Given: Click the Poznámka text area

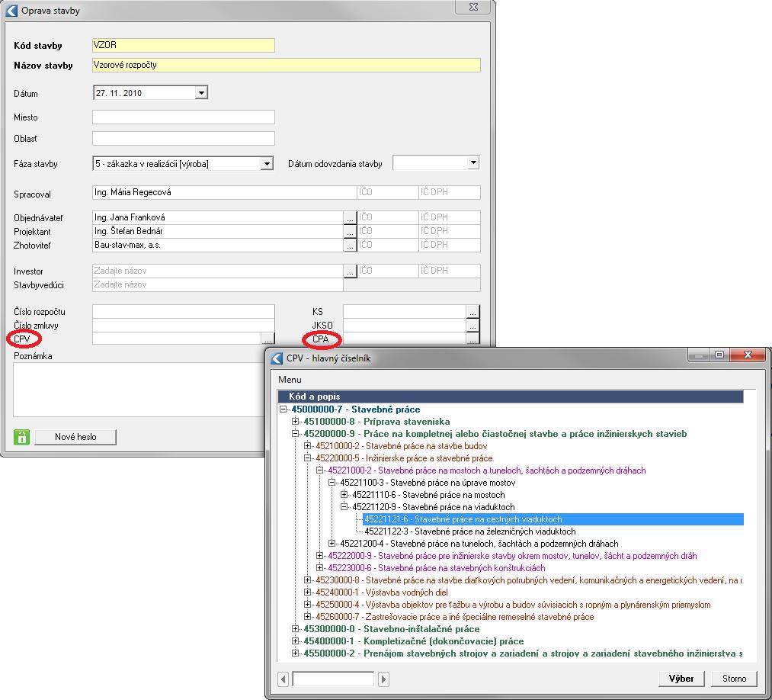Looking at the screenshot, I should [139, 390].
